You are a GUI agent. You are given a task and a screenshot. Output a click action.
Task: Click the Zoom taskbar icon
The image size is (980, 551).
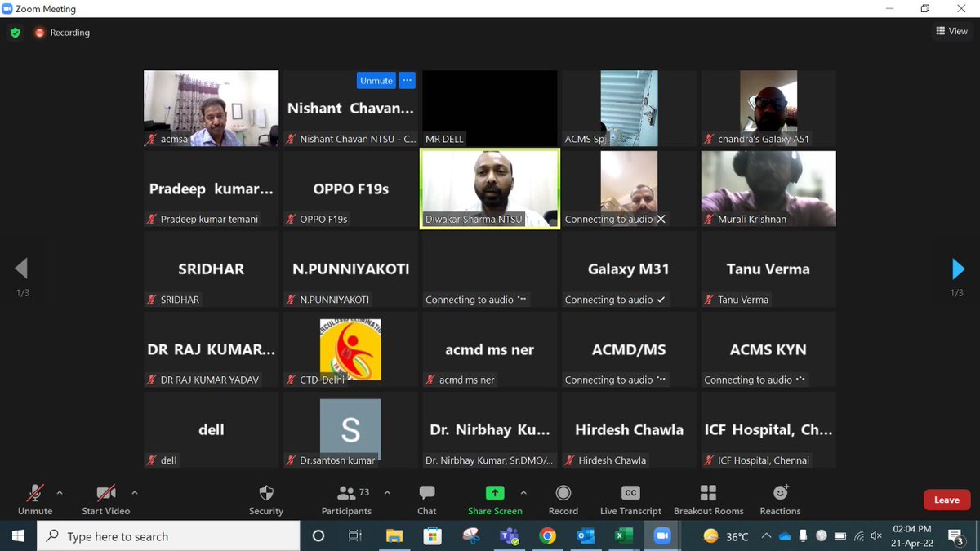pyautogui.click(x=661, y=536)
